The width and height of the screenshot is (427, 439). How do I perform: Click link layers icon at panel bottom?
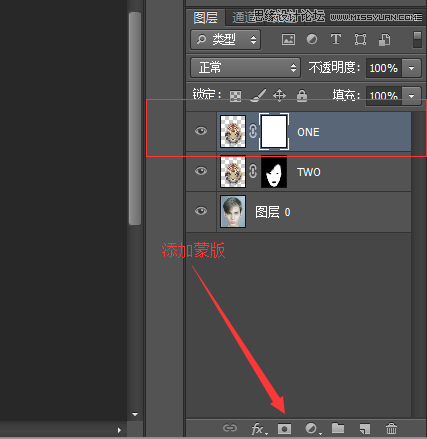coord(230,428)
